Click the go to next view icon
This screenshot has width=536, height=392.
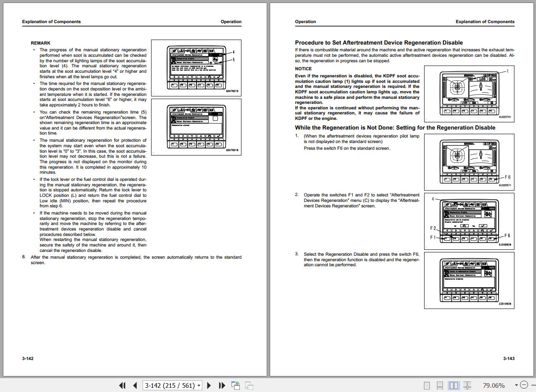click(x=249, y=385)
